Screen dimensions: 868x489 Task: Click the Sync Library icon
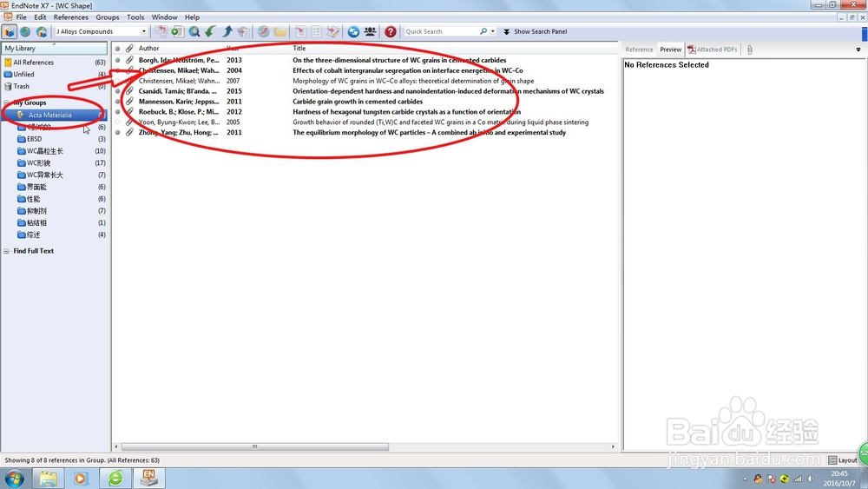[353, 31]
